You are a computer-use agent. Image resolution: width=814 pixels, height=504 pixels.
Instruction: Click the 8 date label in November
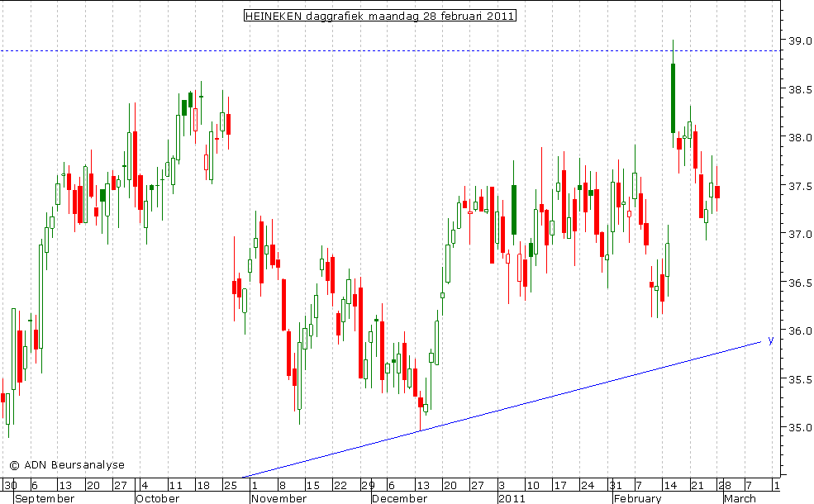pos(283,485)
